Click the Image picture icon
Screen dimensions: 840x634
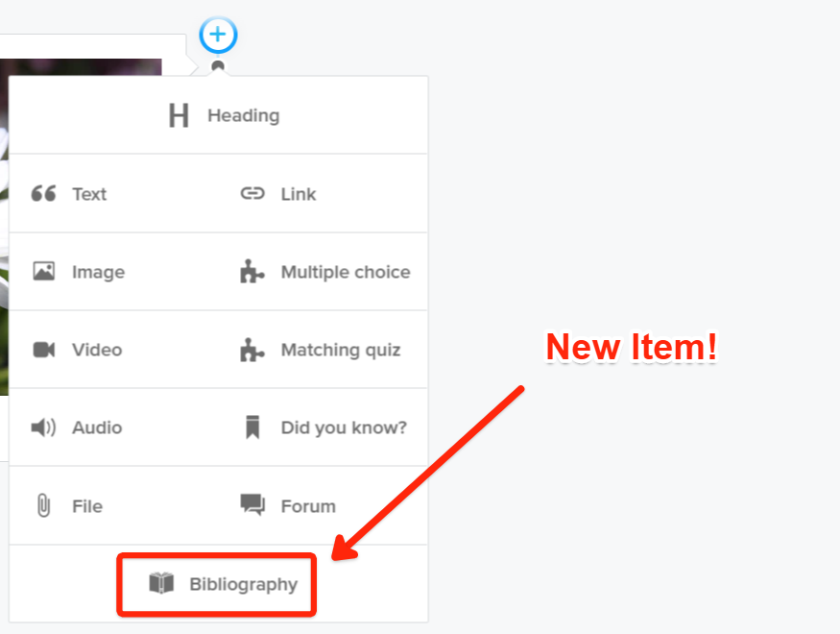[x=43, y=271]
